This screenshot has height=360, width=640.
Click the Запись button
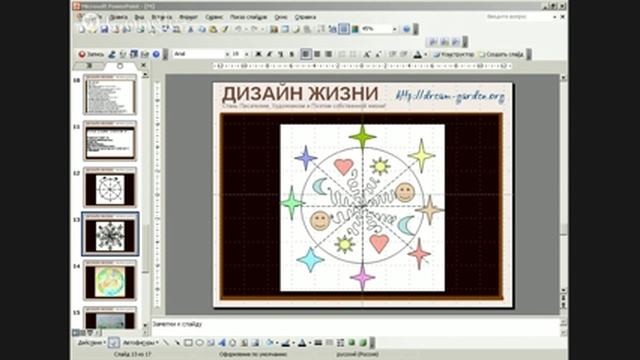pos(91,54)
